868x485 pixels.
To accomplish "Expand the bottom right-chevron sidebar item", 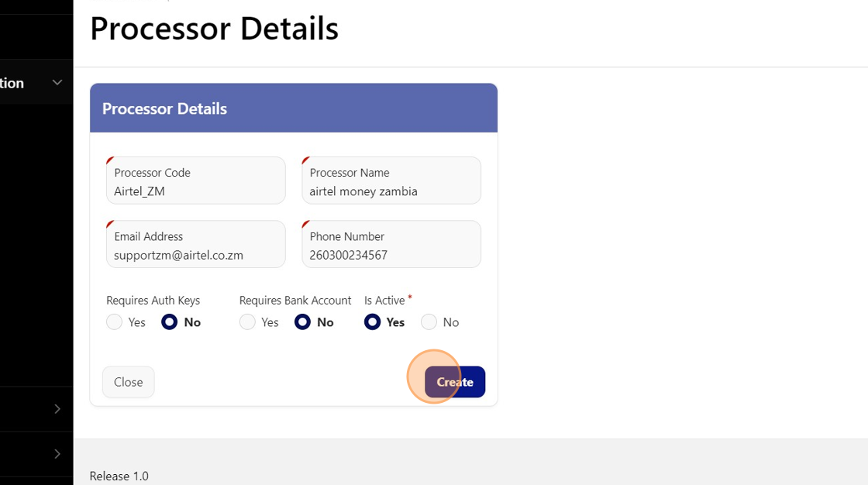I will pos(57,453).
